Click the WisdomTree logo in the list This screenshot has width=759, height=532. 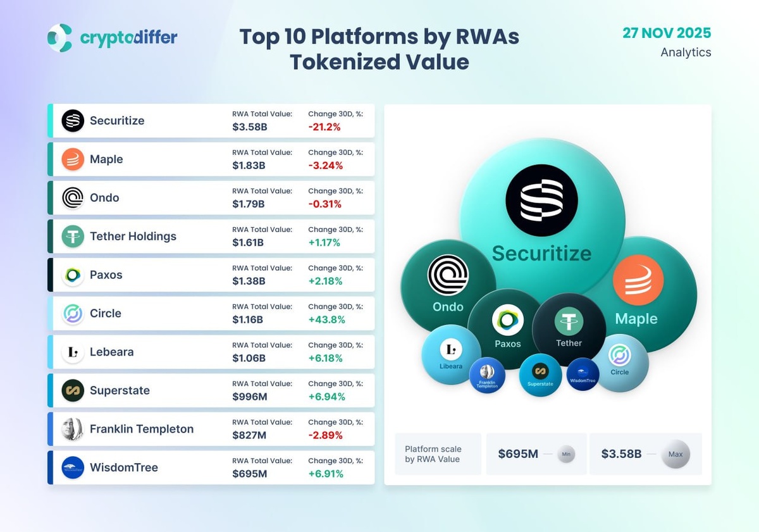point(73,468)
